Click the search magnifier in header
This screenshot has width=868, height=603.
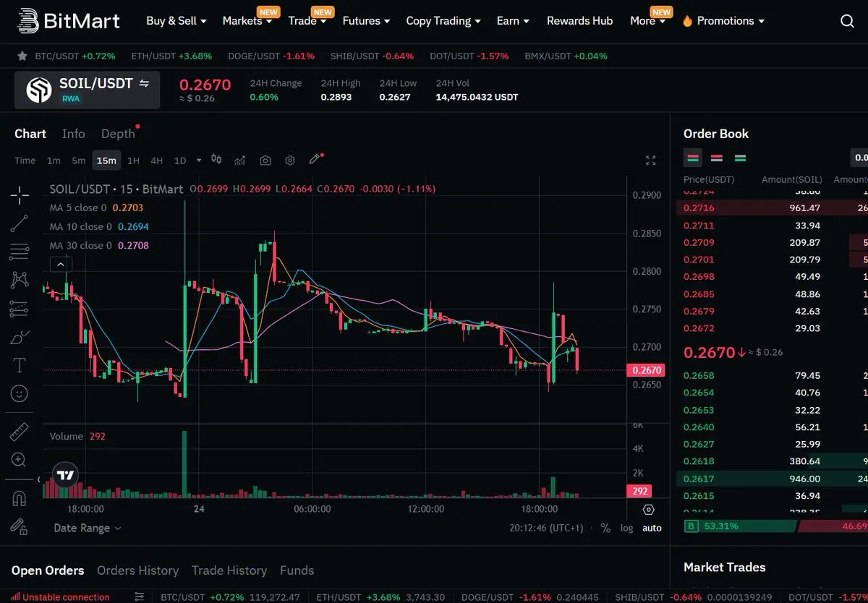coord(847,21)
